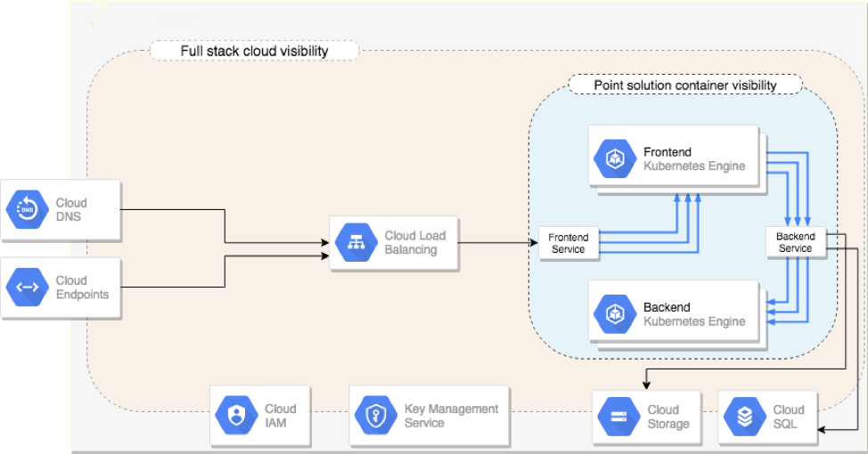
Task: Click the Cloud Endpoints hexagon icon
Action: [27, 287]
